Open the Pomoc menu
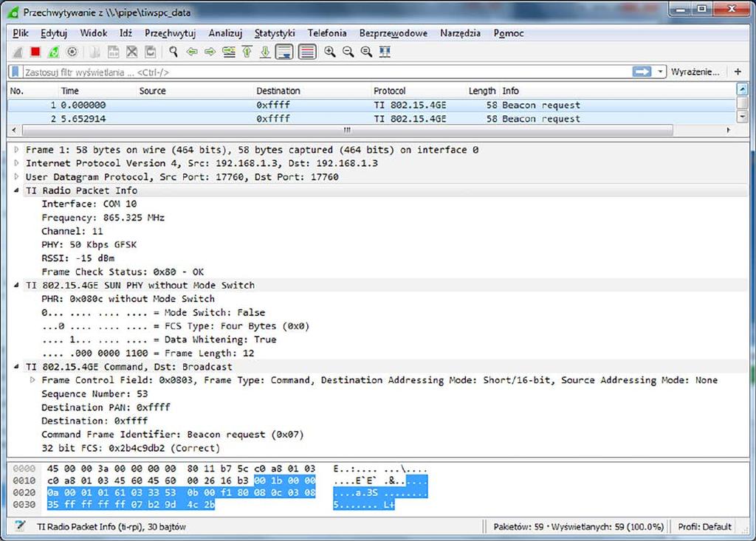 coord(508,33)
